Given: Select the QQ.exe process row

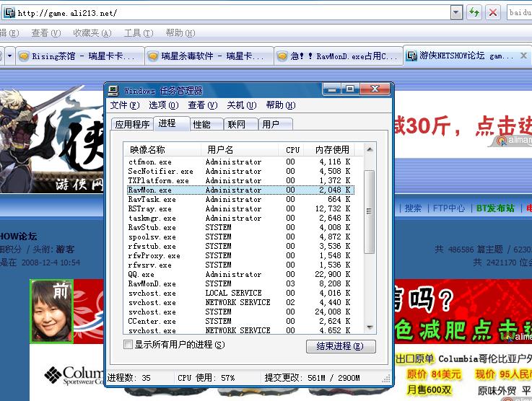Looking at the screenshot, I should tap(240, 274).
